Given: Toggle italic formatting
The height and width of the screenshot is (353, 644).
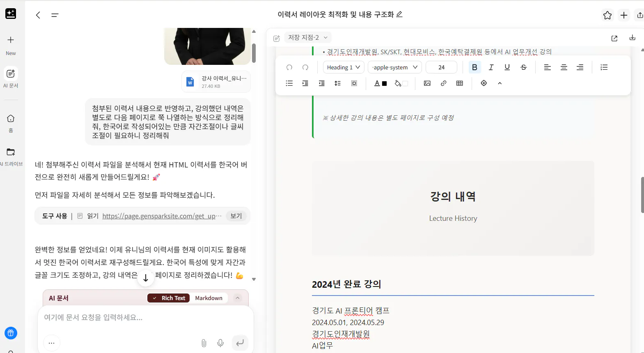Looking at the screenshot, I should [491, 67].
